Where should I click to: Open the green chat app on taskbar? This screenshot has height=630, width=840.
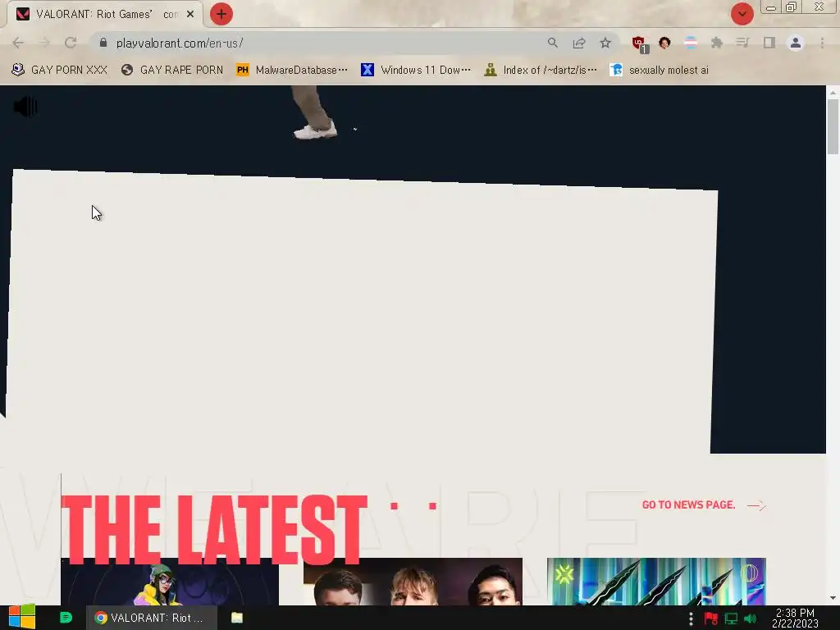click(x=66, y=618)
